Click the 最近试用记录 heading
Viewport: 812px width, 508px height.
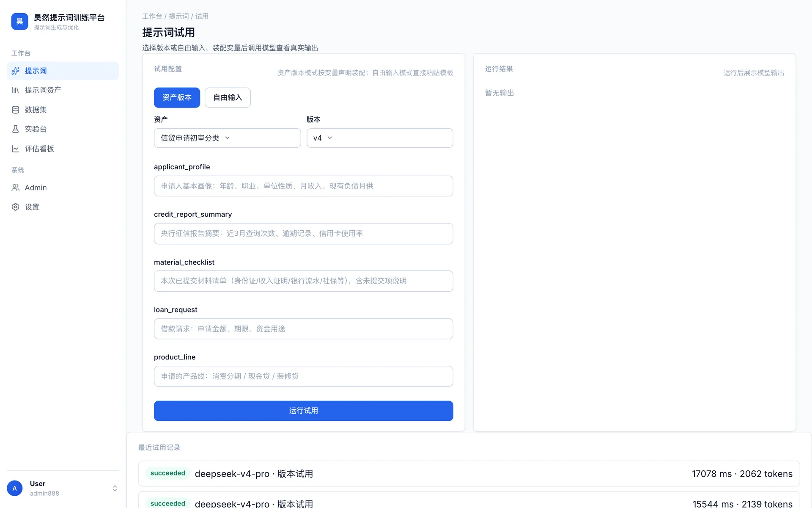point(159,447)
